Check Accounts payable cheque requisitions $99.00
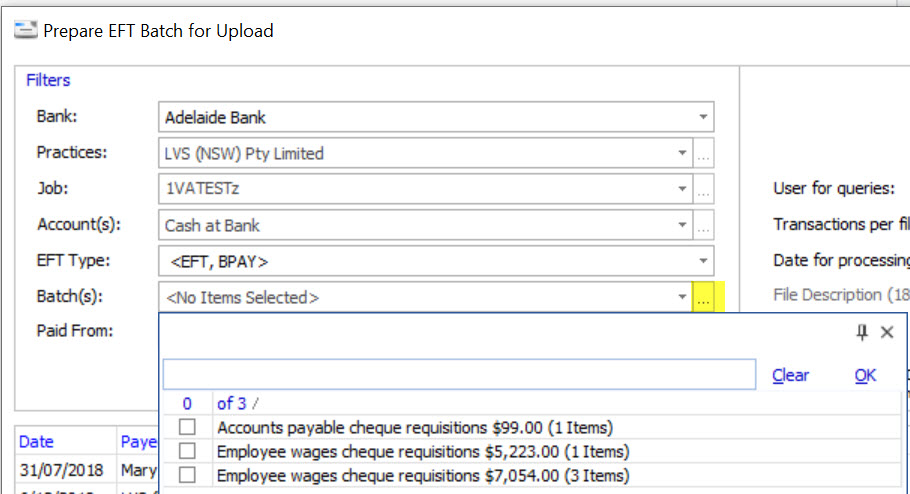 pos(187,428)
